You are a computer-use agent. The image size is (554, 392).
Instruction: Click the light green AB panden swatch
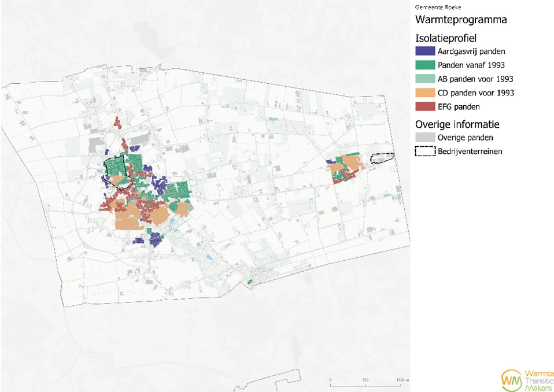[424, 79]
